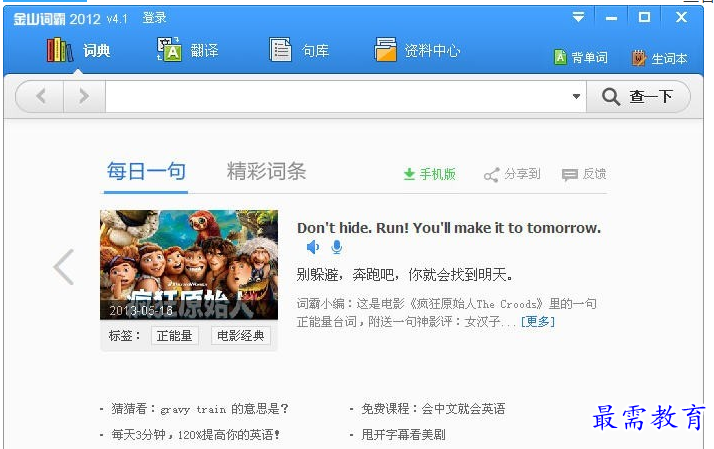Open the 资料中心 resource center tab

pos(417,50)
